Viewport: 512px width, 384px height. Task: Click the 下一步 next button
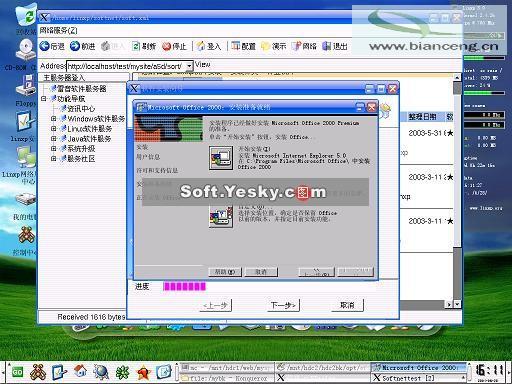coord(283,305)
